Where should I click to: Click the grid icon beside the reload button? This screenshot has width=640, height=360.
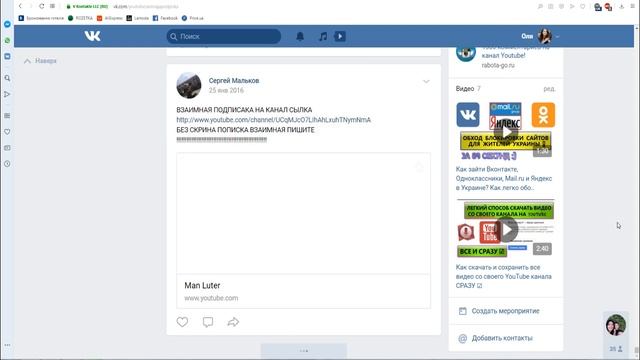click(53, 6)
